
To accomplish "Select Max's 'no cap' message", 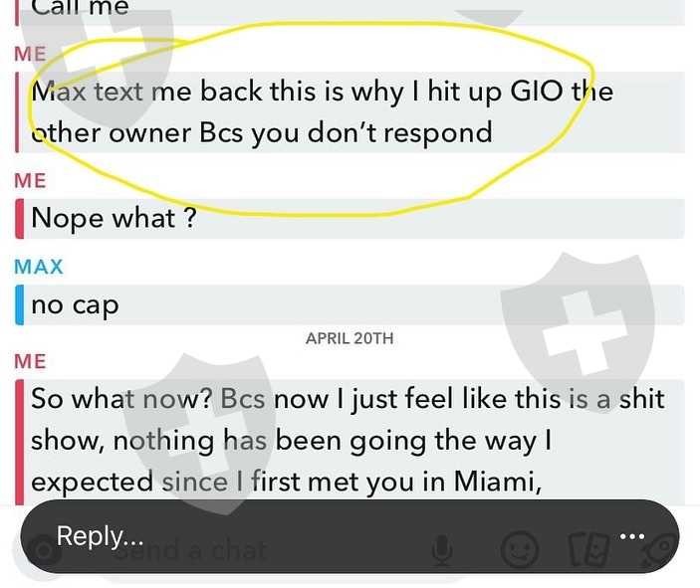I will [350, 304].
